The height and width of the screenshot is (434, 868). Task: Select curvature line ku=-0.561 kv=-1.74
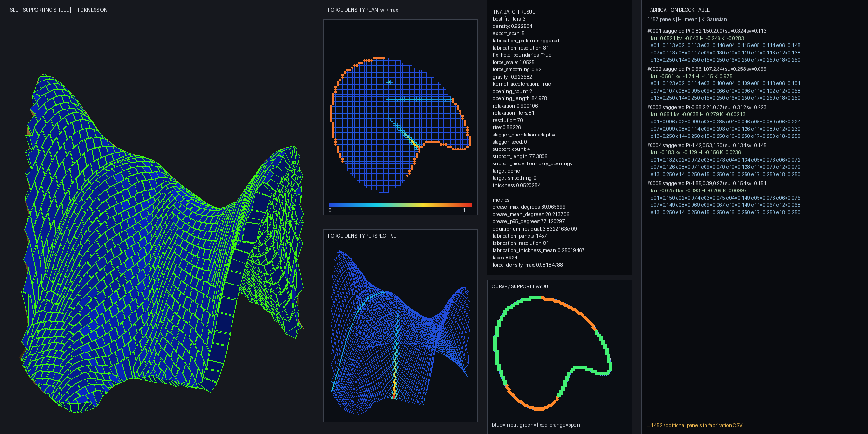coord(692,76)
